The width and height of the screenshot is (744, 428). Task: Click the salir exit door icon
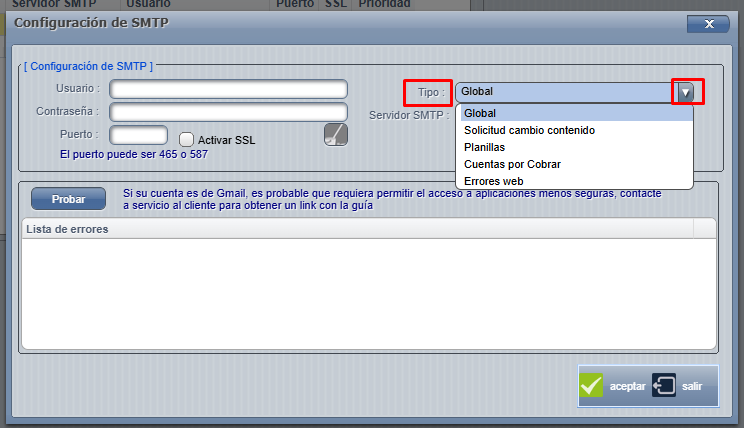pos(665,386)
